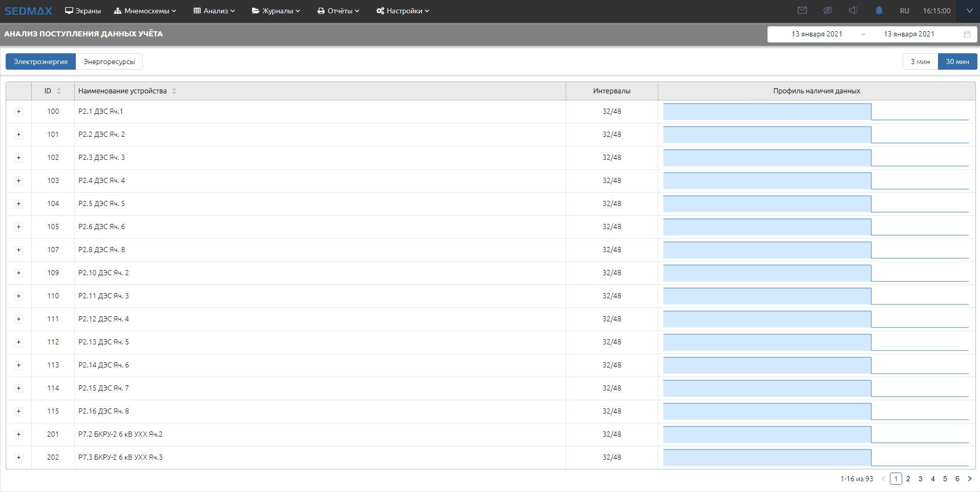Switch to Энергоресурсы tab
Image resolution: width=980 pixels, height=492 pixels.
click(109, 61)
